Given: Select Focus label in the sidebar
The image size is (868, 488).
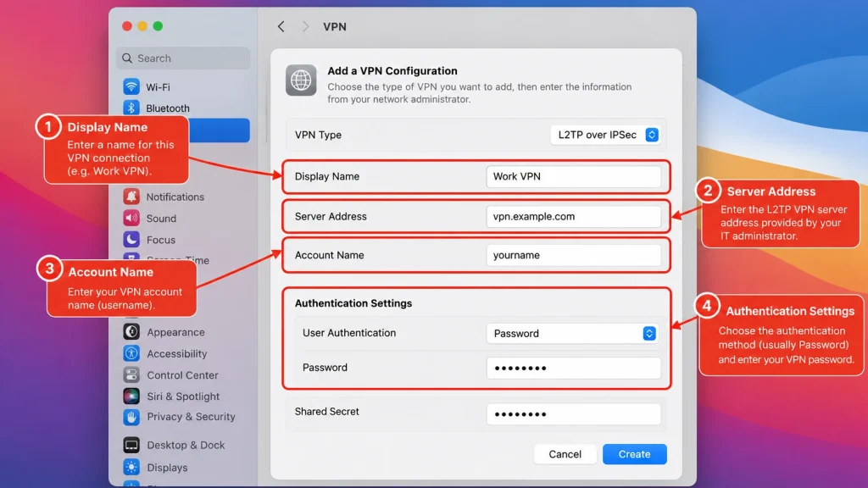Looking at the screenshot, I should tap(160, 240).
